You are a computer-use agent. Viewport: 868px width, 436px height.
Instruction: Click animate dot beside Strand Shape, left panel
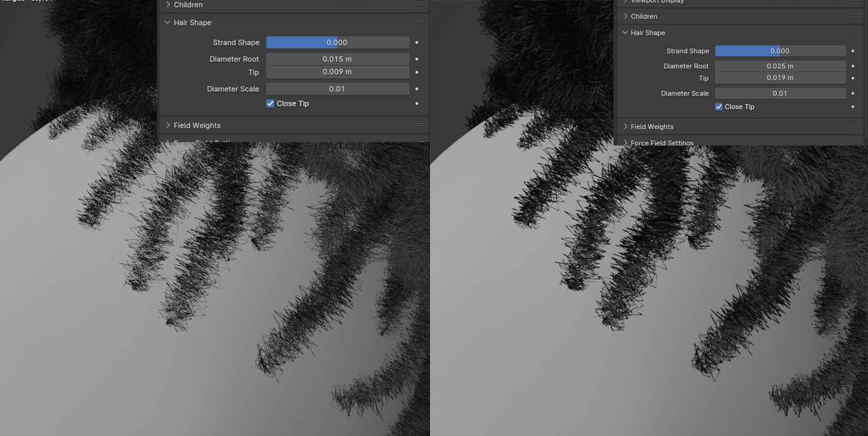click(417, 42)
